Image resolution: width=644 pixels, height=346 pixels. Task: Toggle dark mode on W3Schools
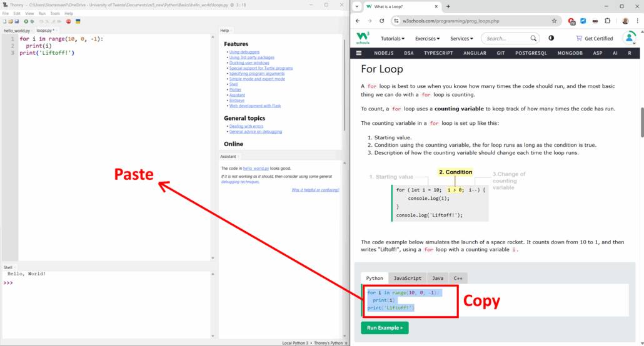[551, 38]
